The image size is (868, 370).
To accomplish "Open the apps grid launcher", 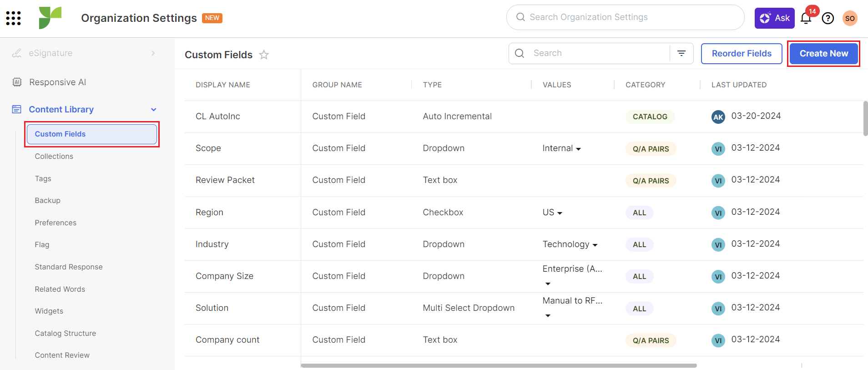I will 13,18.
